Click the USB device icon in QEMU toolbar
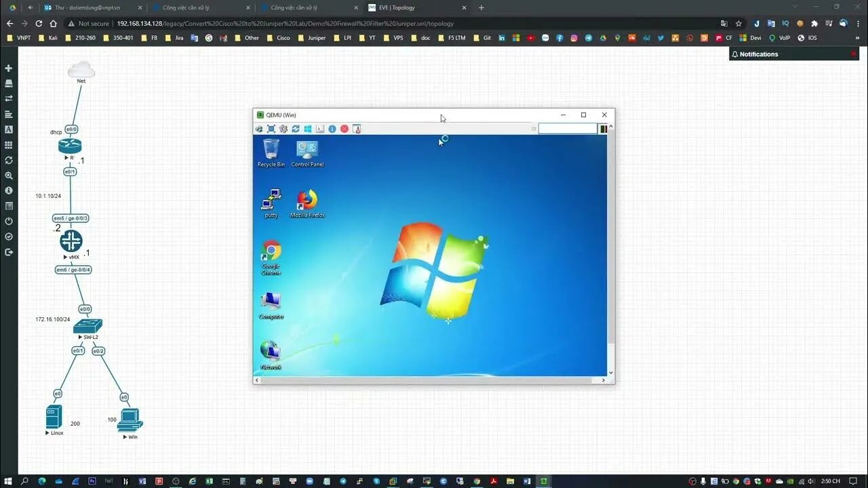Image resolution: width=868 pixels, height=488 pixels. 357,129
